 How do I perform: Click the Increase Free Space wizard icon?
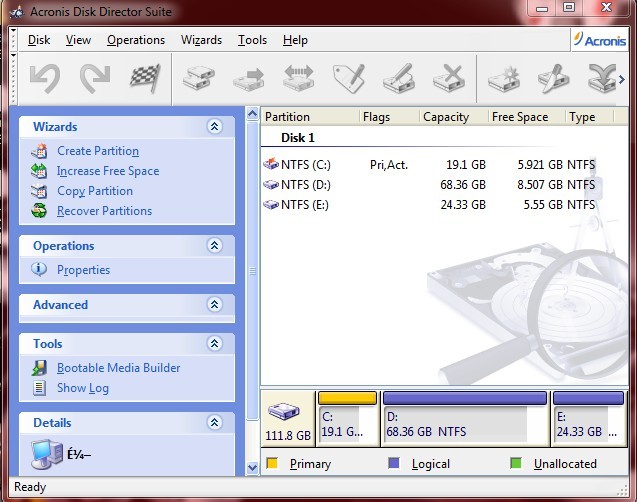(x=39, y=171)
